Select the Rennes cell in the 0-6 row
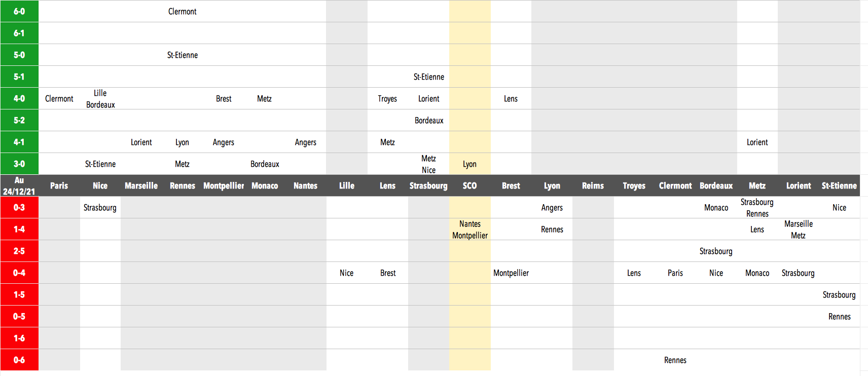This screenshot has height=376, width=868. tap(675, 360)
